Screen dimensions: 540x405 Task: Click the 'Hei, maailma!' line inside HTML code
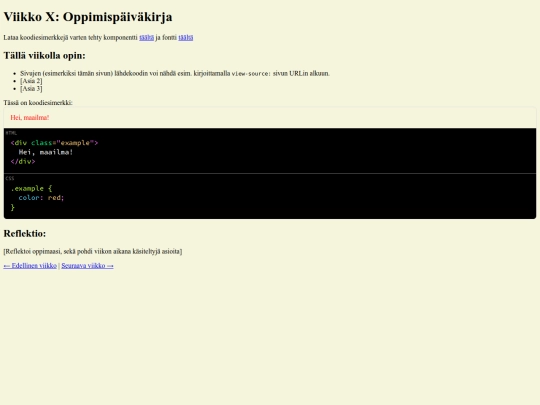coord(46,152)
